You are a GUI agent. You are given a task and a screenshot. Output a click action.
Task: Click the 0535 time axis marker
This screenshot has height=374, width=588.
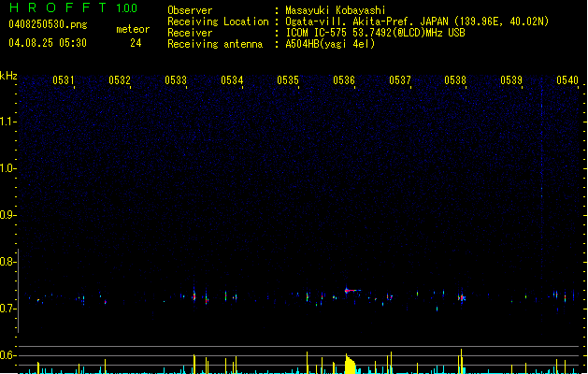click(x=288, y=80)
